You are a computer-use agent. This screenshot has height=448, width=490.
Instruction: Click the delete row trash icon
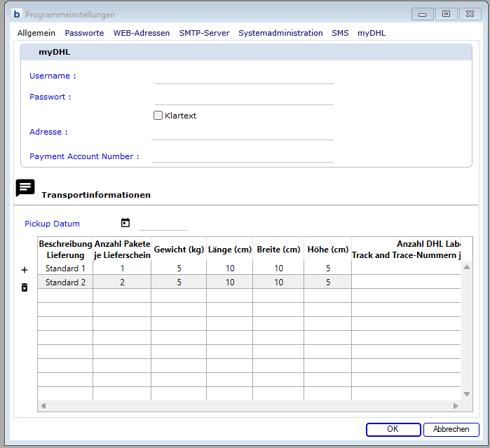point(25,287)
